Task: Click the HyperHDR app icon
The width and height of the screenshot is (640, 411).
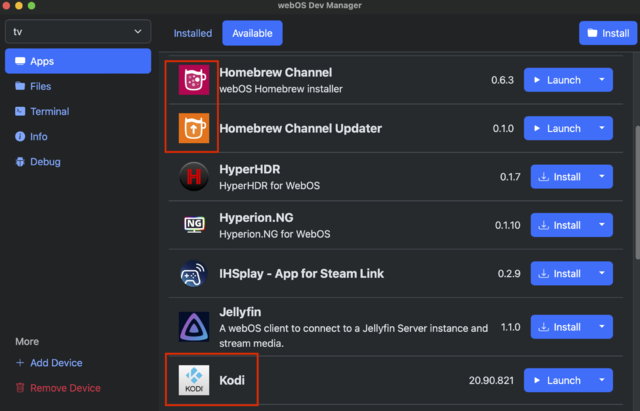Action: pos(194,177)
